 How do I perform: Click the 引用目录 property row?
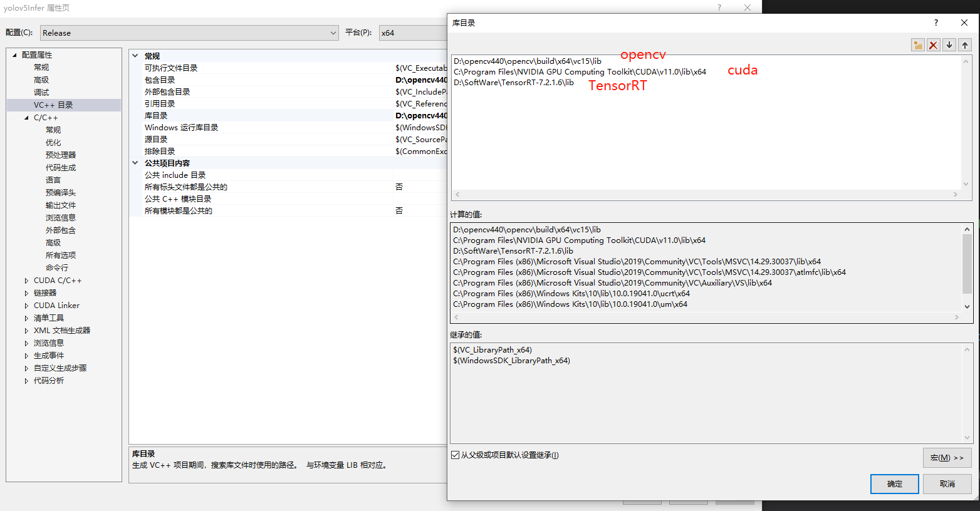289,103
